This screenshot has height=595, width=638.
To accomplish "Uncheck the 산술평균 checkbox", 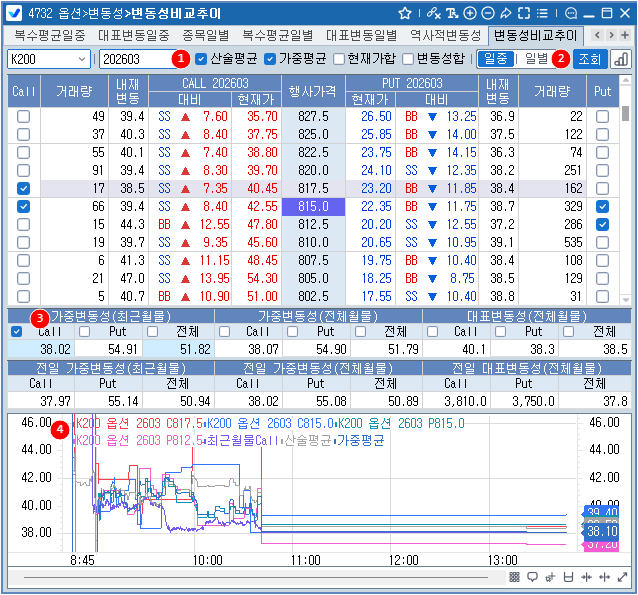I will 201,59.
